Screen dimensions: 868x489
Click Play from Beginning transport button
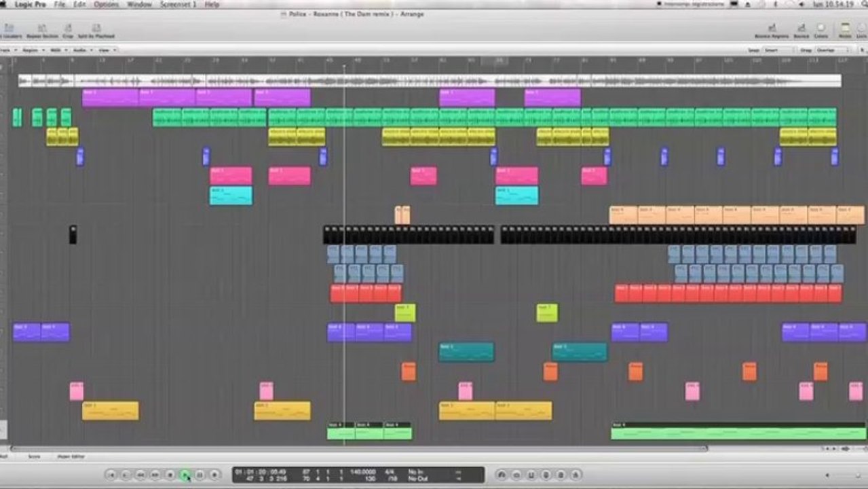pyautogui.click(x=126, y=475)
